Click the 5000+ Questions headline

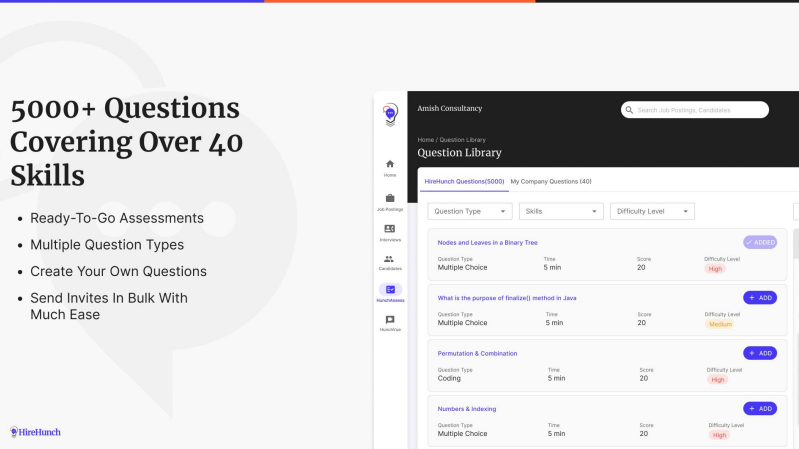126,142
